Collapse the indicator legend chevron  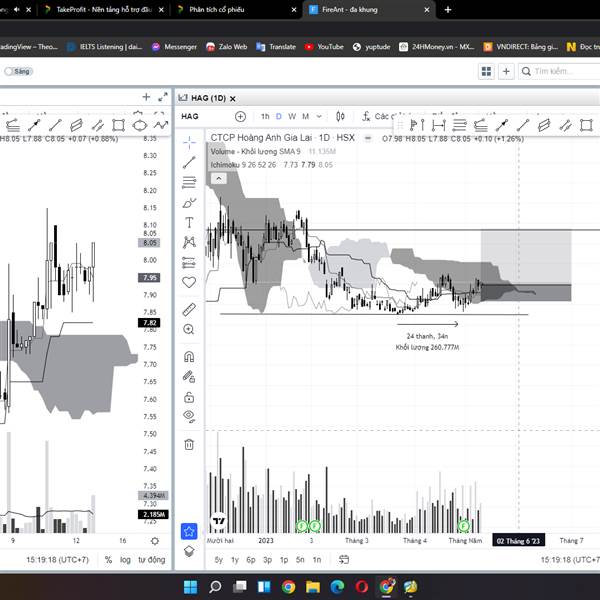click(219, 178)
